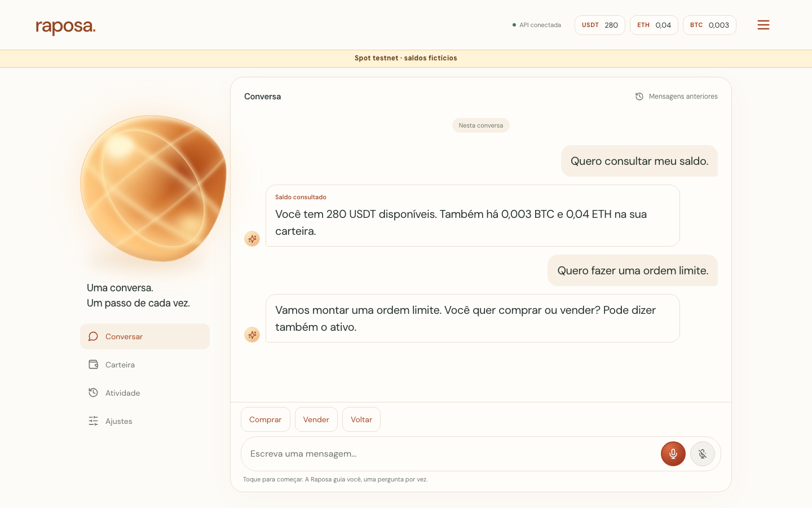Click the message 'Quero fazer uma ordem limite.'
The height and width of the screenshot is (508, 812).
pos(633,270)
